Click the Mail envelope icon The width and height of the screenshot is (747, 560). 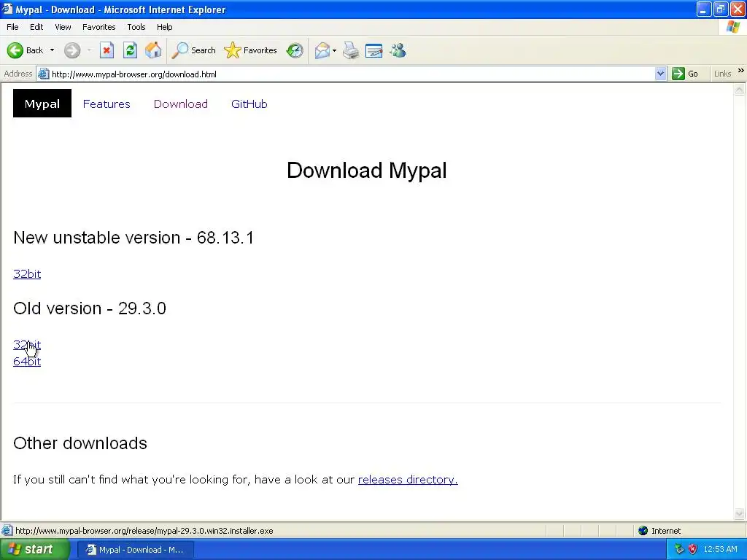322,50
